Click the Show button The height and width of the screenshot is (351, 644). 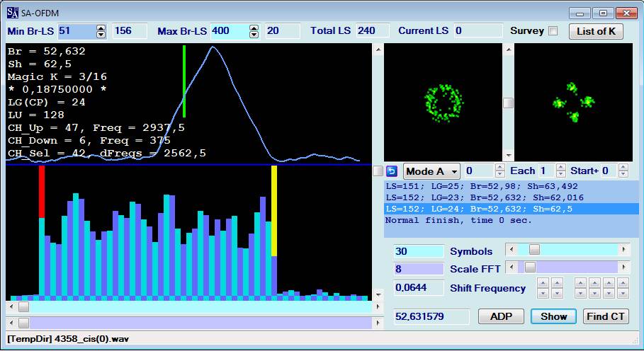coord(553,316)
